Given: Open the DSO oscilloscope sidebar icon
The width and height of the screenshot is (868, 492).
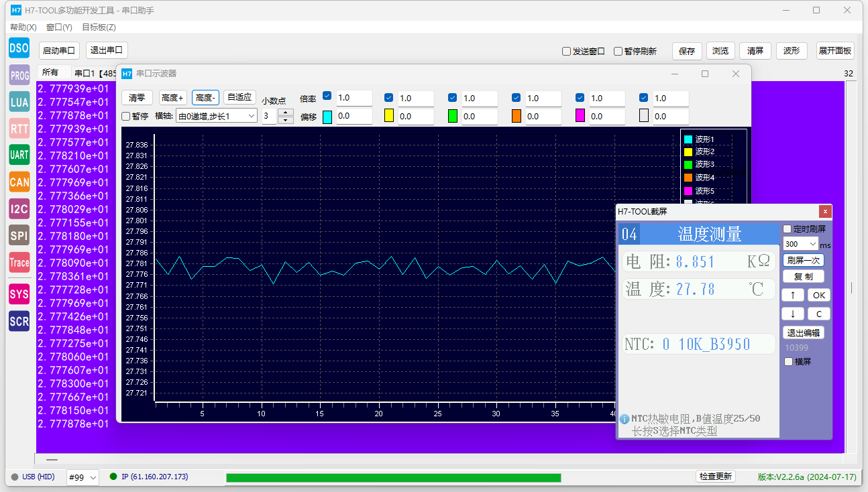Looking at the screenshot, I should click(19, 48).
